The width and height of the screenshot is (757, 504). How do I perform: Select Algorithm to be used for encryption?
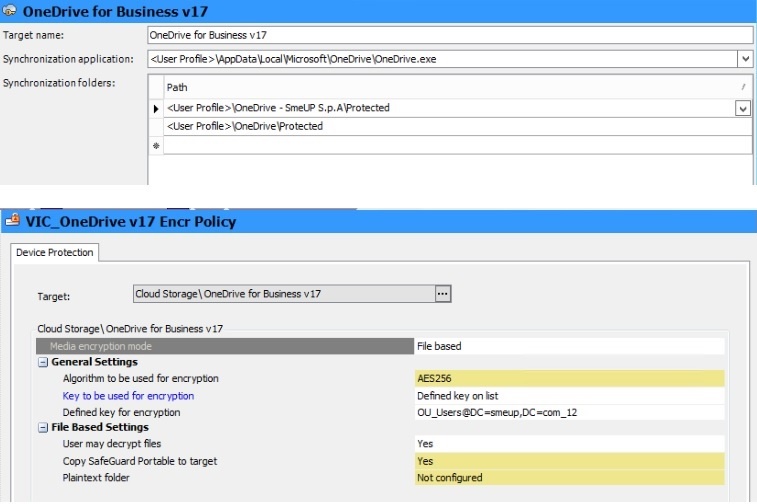pos(140,378)
